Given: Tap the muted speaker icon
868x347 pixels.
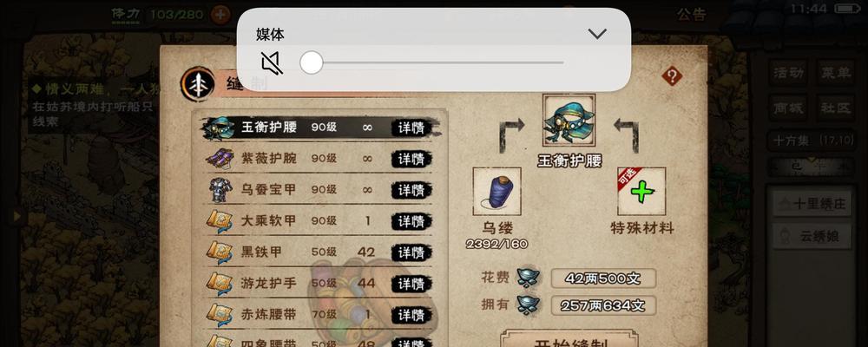Looking at the screenshot, I should [x=272, y=63].
